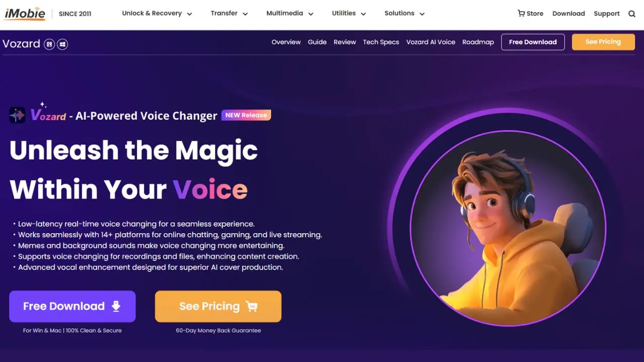Click the large purple Free Download button
Image resolution: width=644 pixels, height=362 pixels.
[72, 306]
